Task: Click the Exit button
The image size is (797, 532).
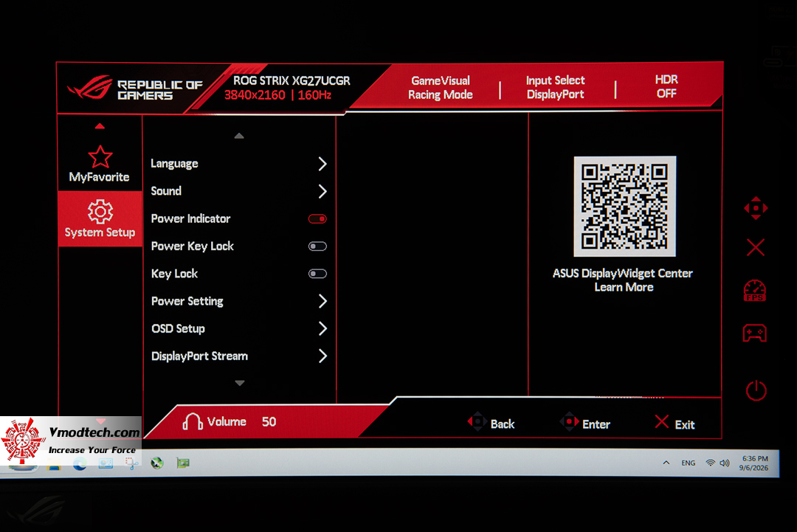Action: click(x=675, y=424)
